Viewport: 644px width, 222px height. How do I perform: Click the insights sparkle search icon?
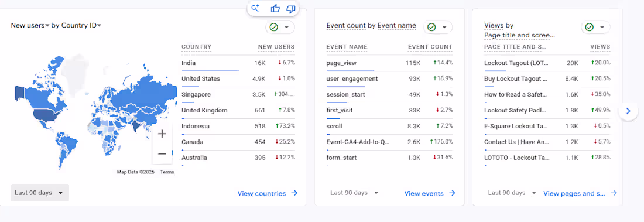pos(255,8)
